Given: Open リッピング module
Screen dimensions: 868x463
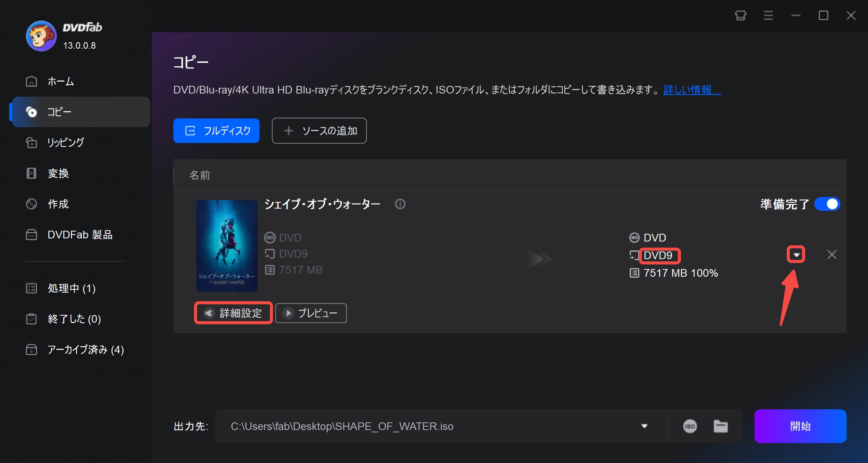Looking at the screenshot, I should (81, 143).
